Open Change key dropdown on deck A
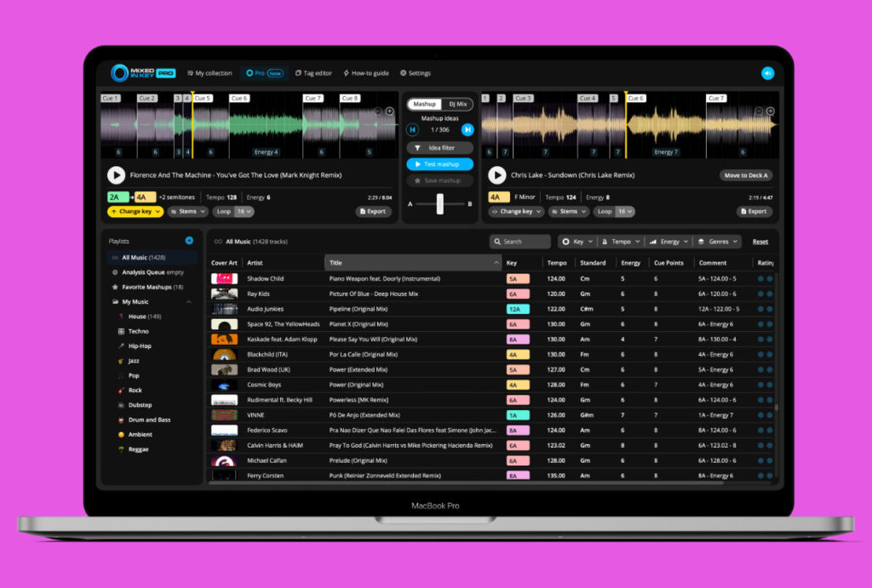This screenshot has width=872, height=588. 135,211
